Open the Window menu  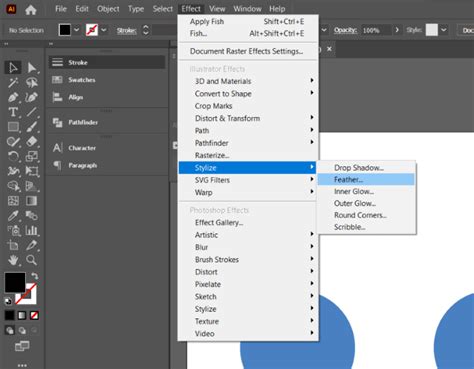[247, 9]
